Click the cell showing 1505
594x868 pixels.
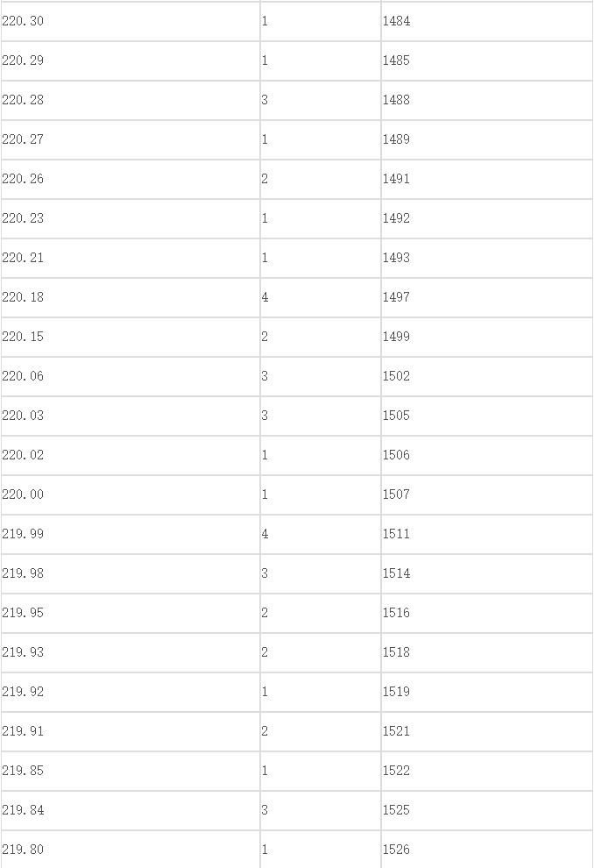pyautogui.click(x=487, y=416)
